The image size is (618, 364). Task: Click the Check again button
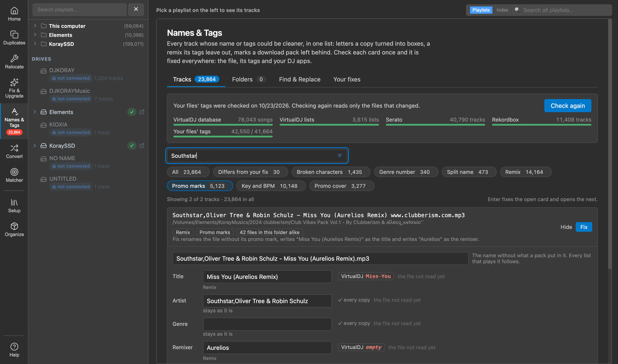coord(568,105)
